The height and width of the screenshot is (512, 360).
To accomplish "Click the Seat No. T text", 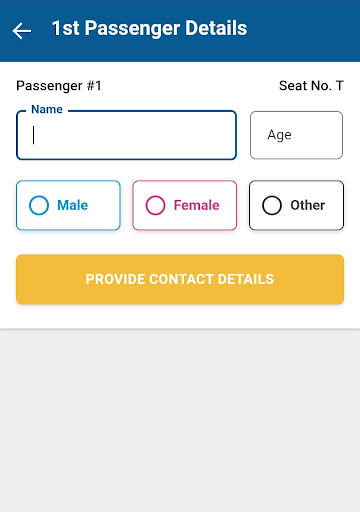I will tap(311, 86).
